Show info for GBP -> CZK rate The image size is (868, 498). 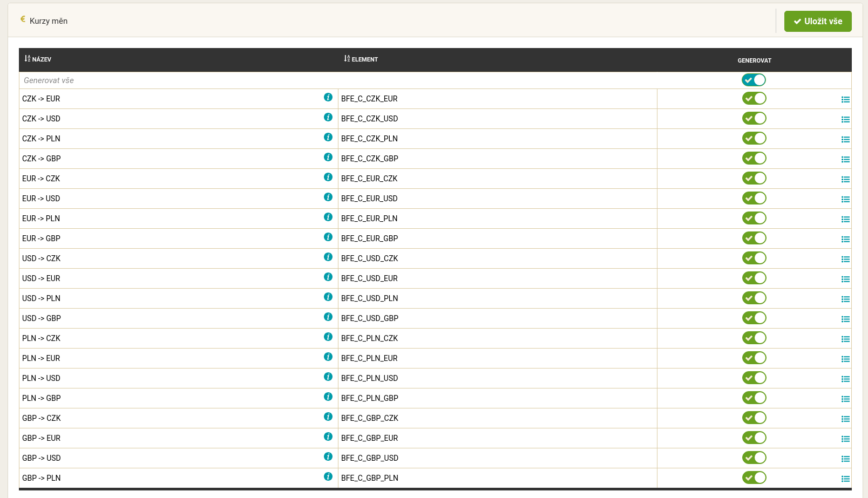[x=328, y=417]
